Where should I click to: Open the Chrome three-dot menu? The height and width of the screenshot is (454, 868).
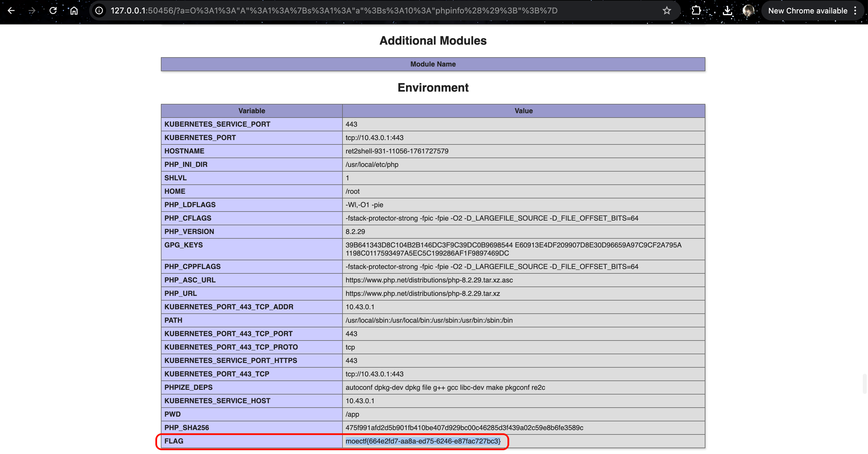pyautogui.click(x=855, y=11)
